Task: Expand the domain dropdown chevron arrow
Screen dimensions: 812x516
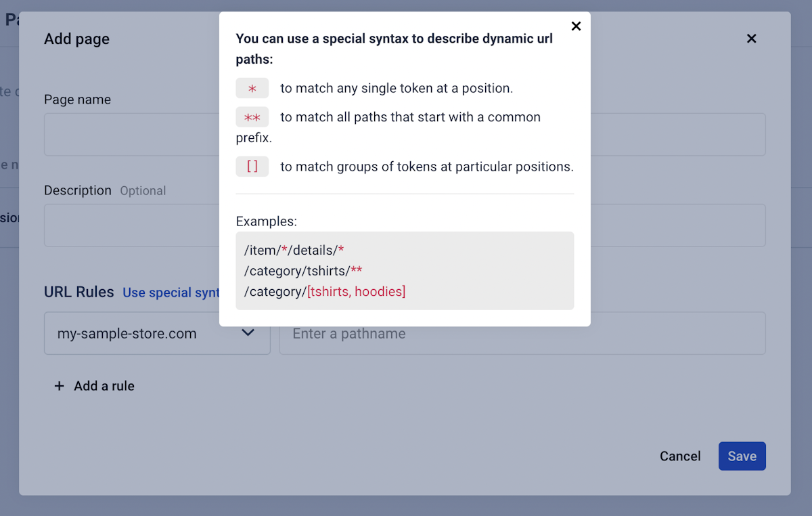Action: click(248, 333)
